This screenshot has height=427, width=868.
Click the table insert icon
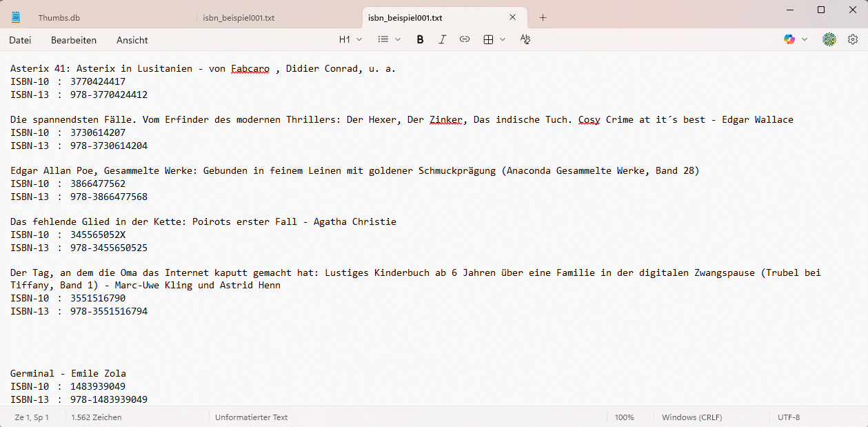click(x=488, y=40)
